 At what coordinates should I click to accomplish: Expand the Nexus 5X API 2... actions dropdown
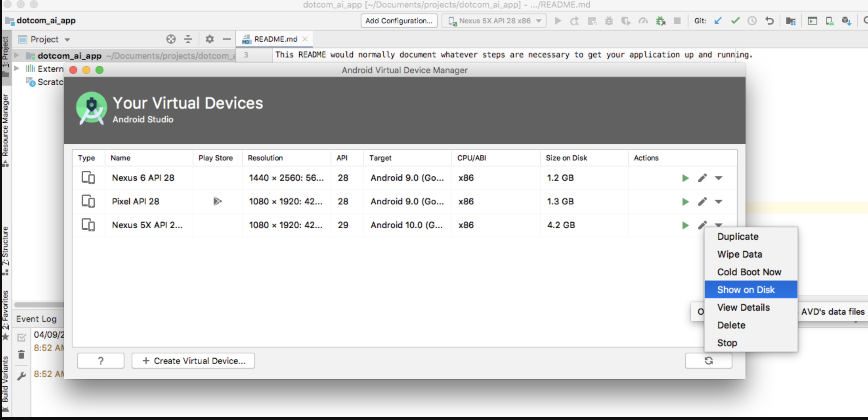point(719,225)
